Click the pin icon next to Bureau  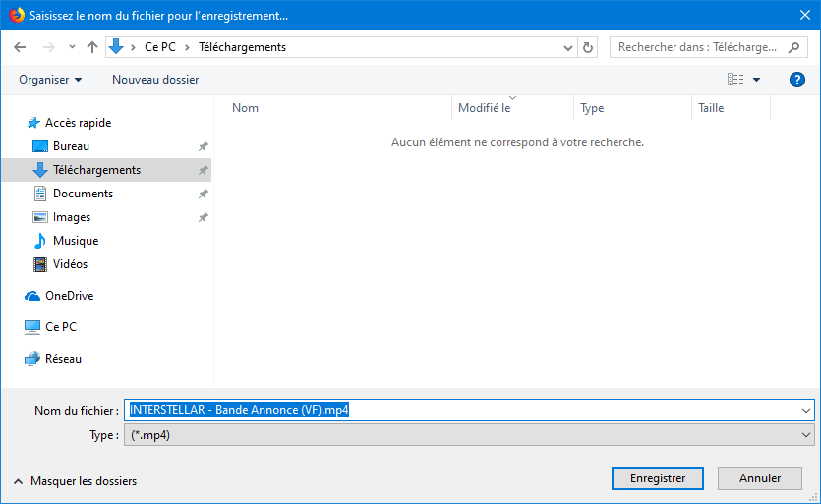pyautogui.click(x=204, y=146)
